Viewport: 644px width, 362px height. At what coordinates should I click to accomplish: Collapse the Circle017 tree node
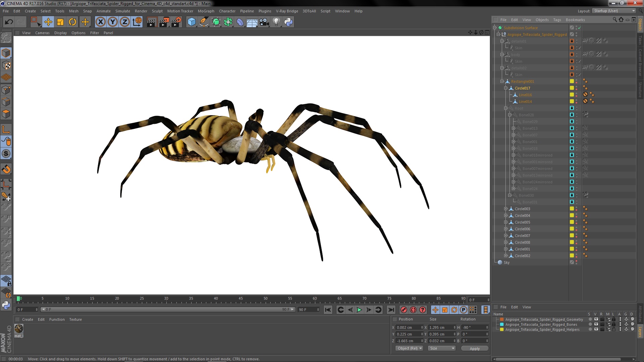506,88
